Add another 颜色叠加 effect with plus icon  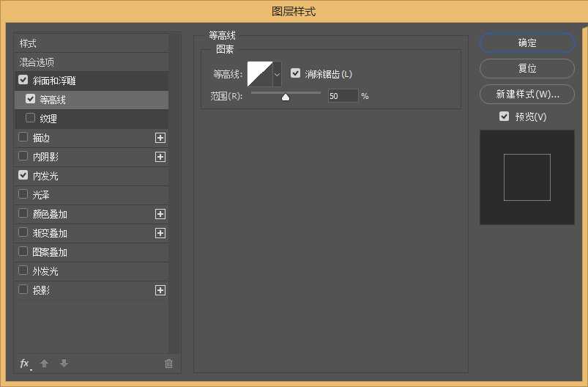coord(160,214)
